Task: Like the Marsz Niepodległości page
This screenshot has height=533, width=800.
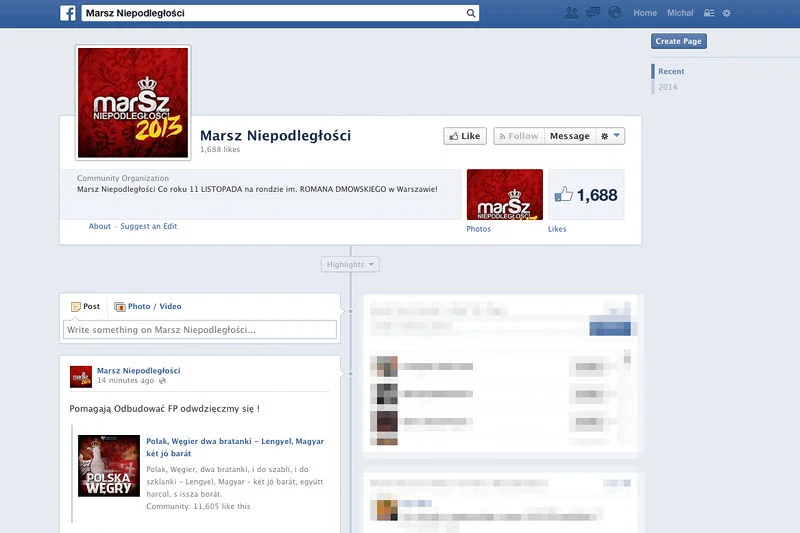Action: point(465,136)
